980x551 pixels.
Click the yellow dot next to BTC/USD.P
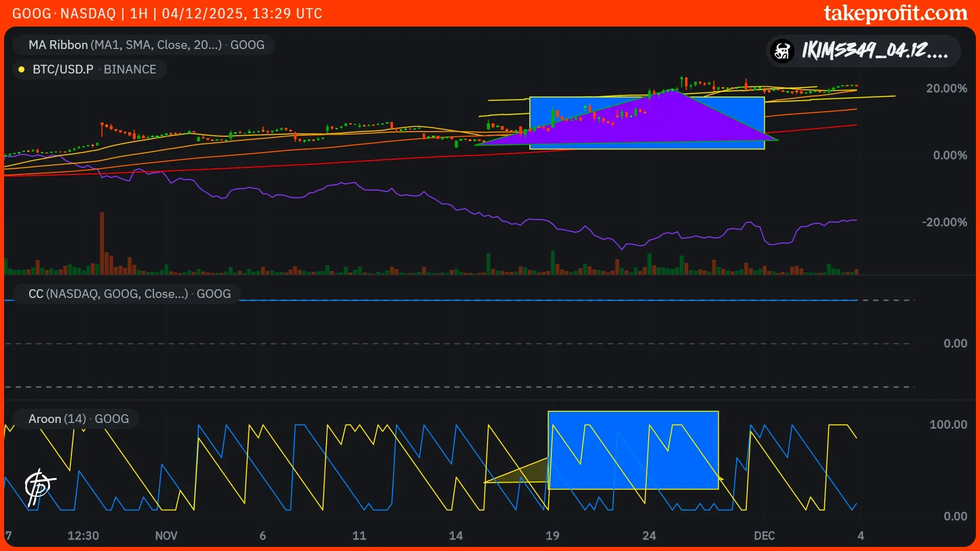[x=21, y=69]
